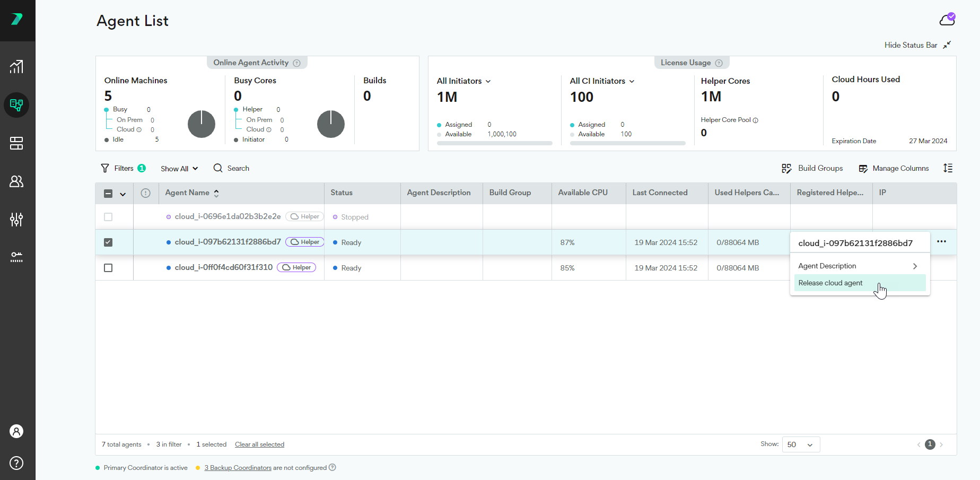Click the row height adjustment icon
The image size is (980, 480).
948,168
